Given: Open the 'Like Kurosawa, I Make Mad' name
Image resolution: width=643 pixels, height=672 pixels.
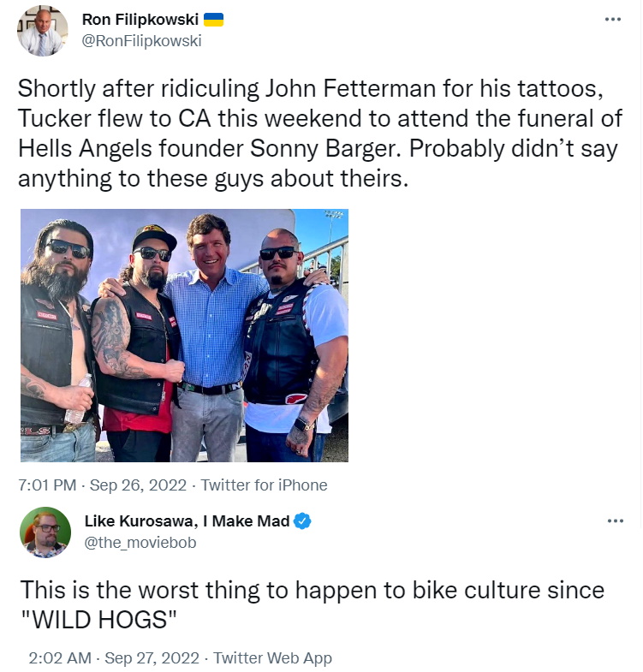Looking at the screenshot, I should click(188, 521).
